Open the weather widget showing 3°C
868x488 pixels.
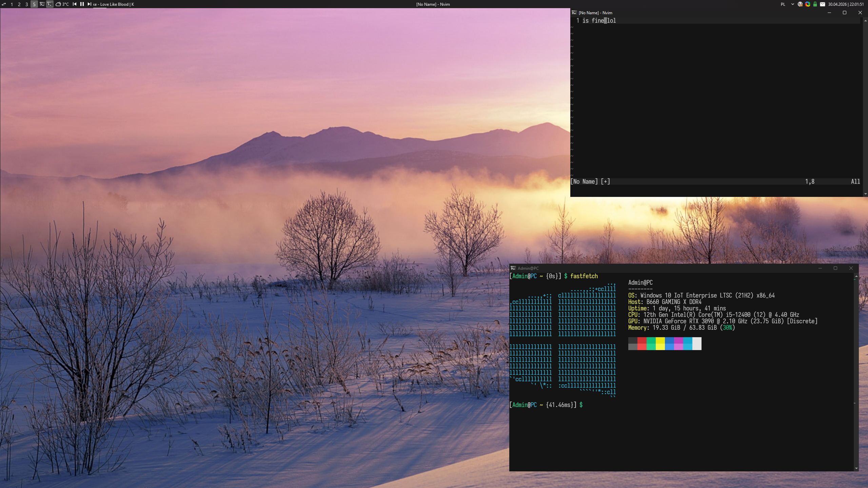(x=62, y=4)
